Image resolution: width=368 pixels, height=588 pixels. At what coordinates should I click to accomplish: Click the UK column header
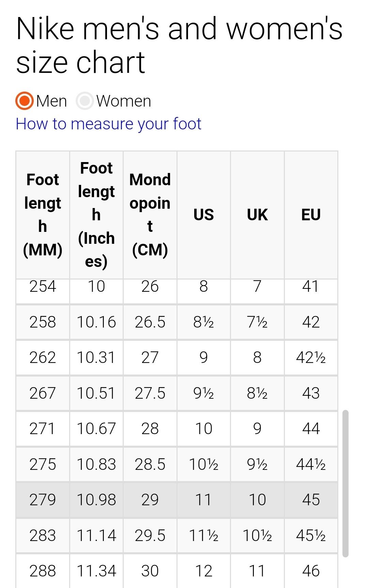click(257, 215)
